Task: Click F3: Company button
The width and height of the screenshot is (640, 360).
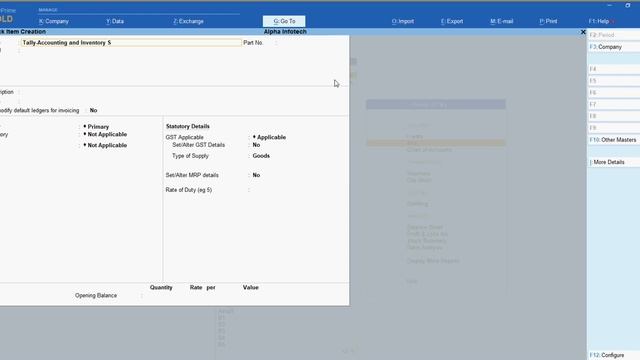Action: [x=613, y=47]
